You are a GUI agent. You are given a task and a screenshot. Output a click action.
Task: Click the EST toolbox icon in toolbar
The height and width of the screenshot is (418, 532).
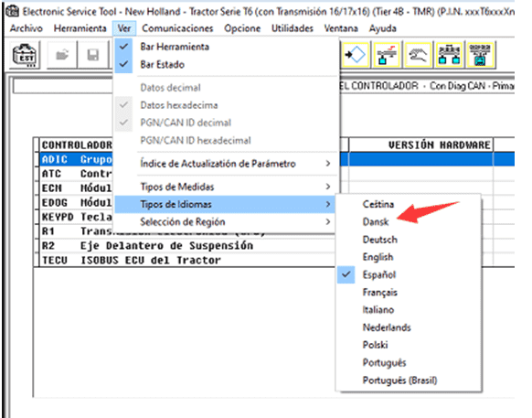25,55
